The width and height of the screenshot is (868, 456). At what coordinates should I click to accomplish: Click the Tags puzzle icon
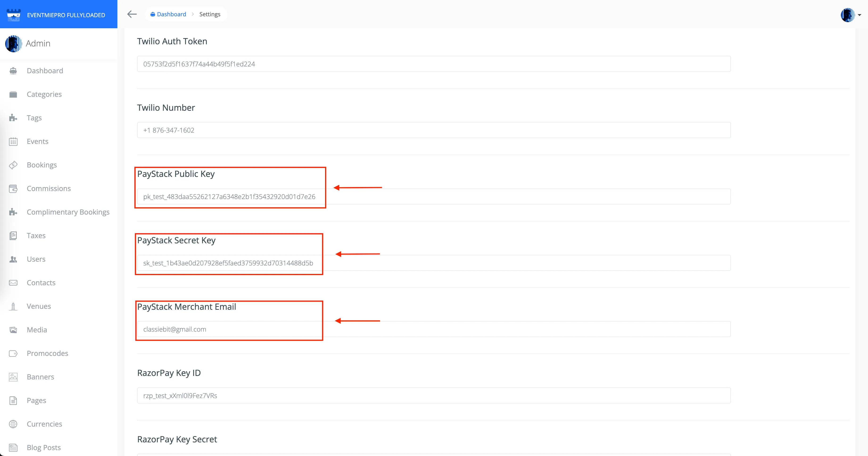coord(13,118)
